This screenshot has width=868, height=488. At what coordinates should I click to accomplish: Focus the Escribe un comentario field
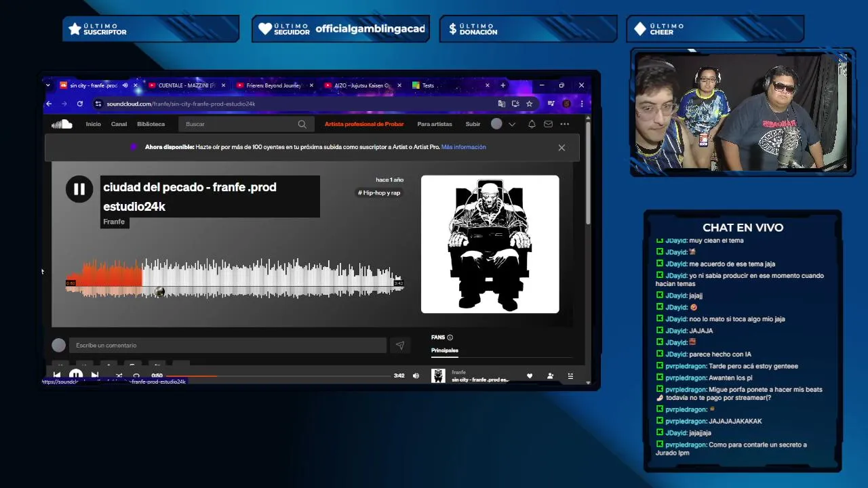click(228, 346)
